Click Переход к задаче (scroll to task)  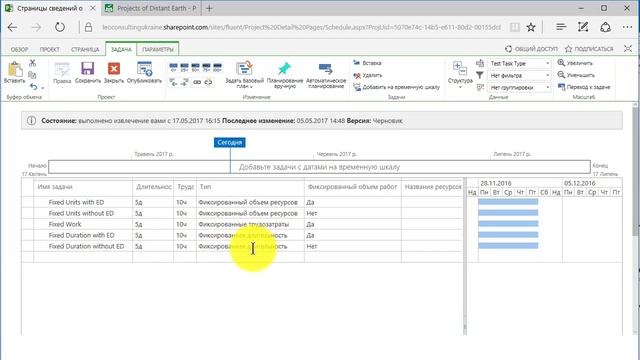(584, 87)
